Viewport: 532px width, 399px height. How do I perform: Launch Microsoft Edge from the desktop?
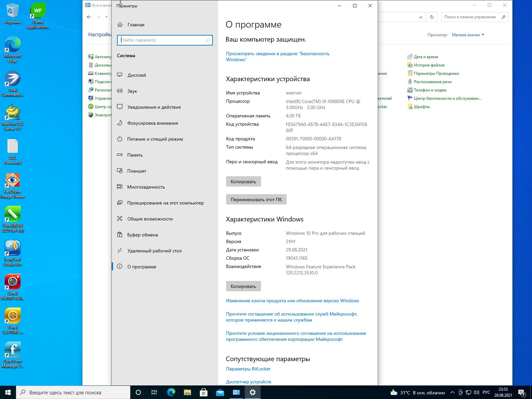[x=13, y=50]
